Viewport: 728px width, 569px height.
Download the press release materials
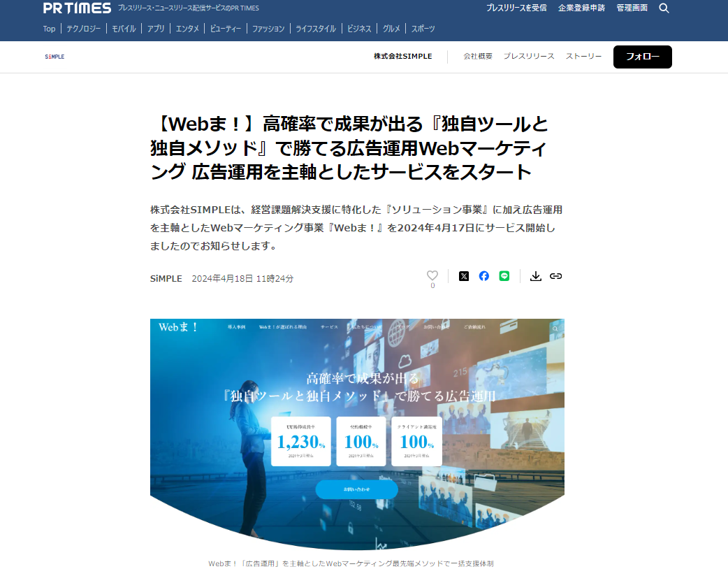point(536,276)
